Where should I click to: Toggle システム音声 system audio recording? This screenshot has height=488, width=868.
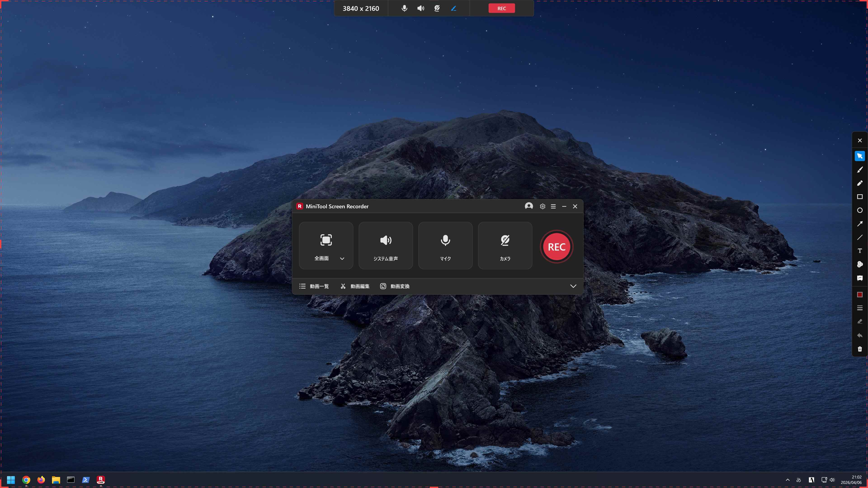click(x=385, y=246)
